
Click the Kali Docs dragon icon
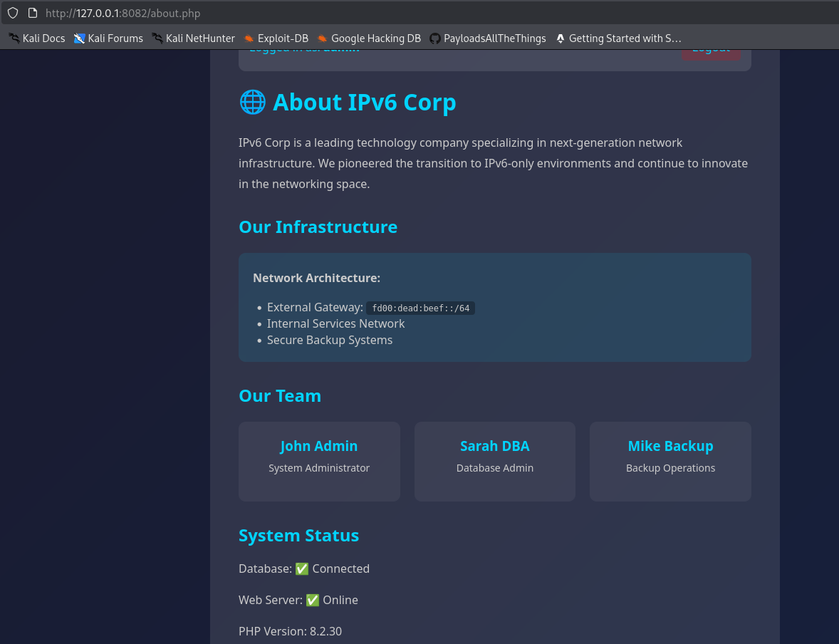[x=14, y=38]
